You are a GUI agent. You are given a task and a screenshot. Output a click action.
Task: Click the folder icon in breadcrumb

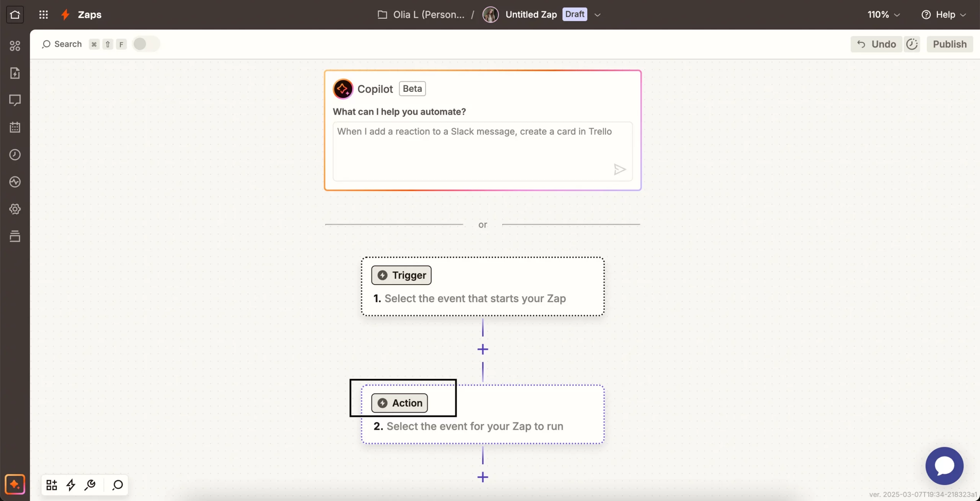[382, 15]
